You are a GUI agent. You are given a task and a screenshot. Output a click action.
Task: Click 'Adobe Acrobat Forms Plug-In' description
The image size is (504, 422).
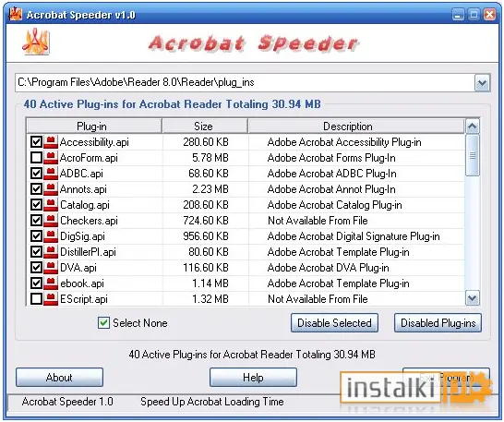(x=331, y=158)
